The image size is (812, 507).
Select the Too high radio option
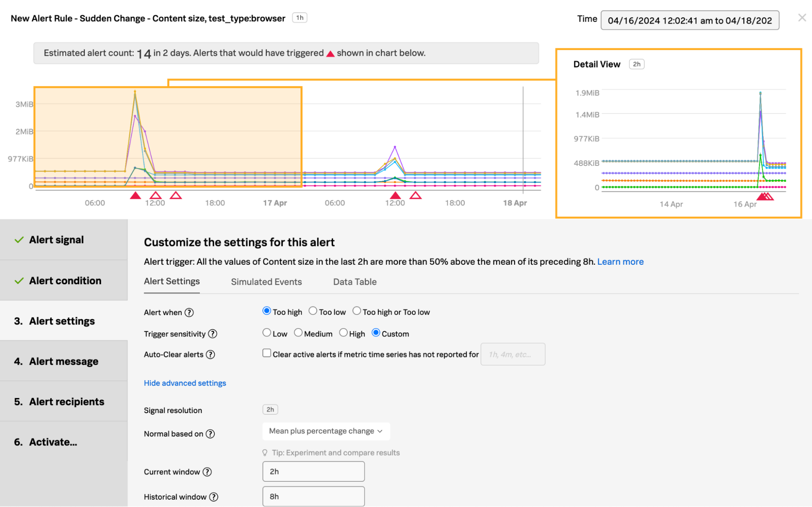click(x=266, y=311)
